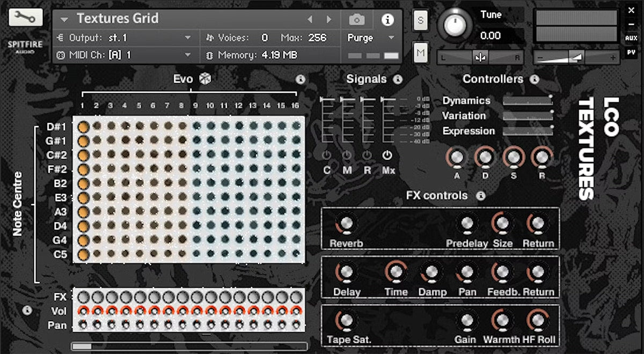This screenshot has width=644, height=354.
Task: Click the Tune value 0.00
Action: [491, 36]
